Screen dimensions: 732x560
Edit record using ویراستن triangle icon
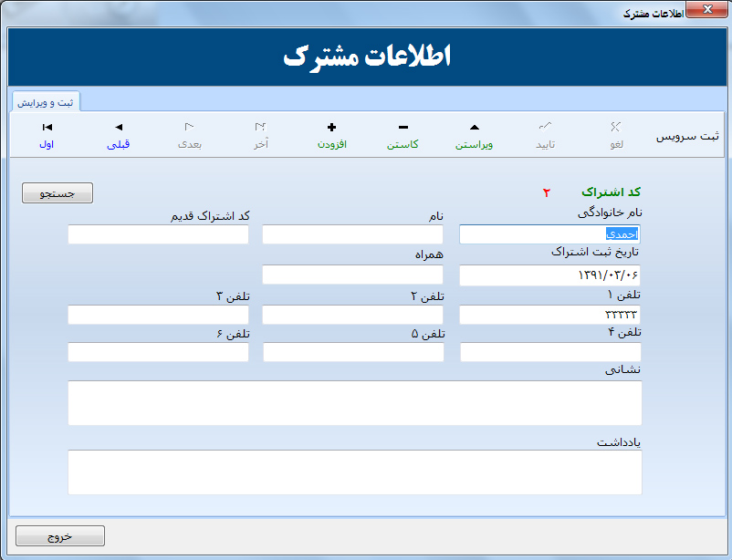click(x=475, y=127)
